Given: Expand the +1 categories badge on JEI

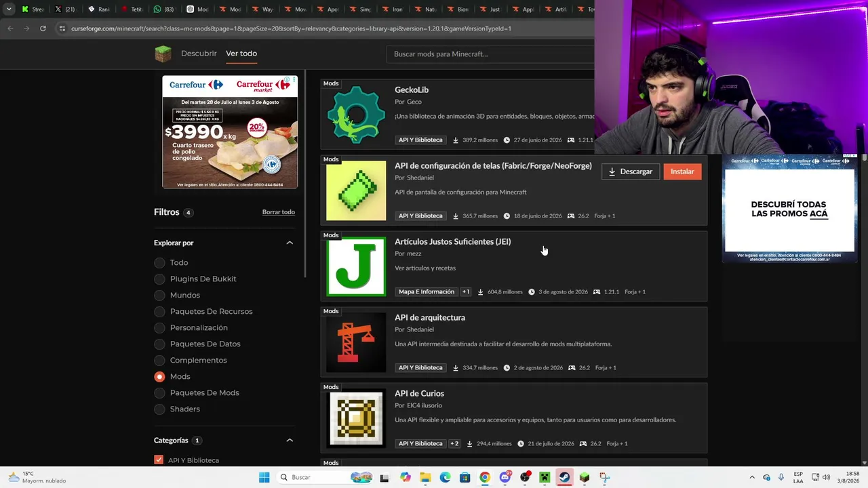Looking at the screenshot, I should [x=466, y=291].
